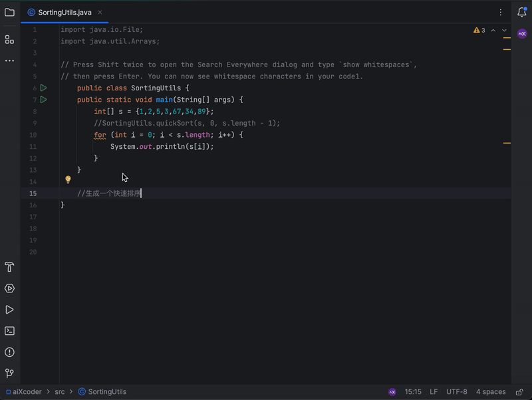532x400 pixels.
Task: Open the Terminal tool window icon
Action: [9, 330]
